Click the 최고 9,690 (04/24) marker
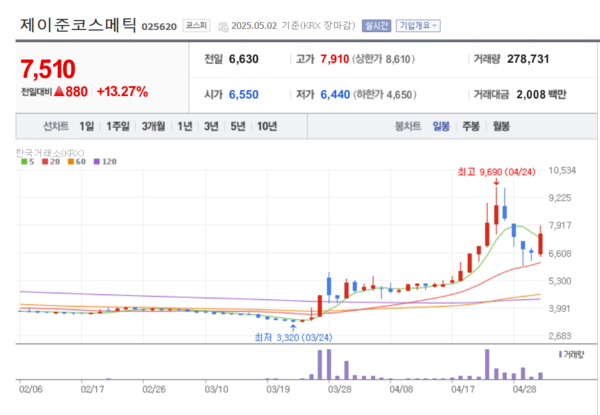The image size is (600, 415). click(496, 172)
